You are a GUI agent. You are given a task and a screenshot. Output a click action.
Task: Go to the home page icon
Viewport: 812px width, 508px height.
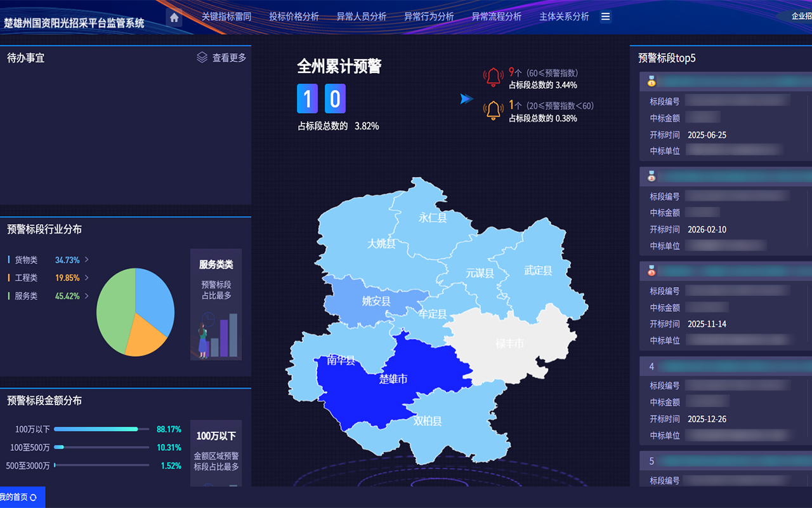click(174, 17)
